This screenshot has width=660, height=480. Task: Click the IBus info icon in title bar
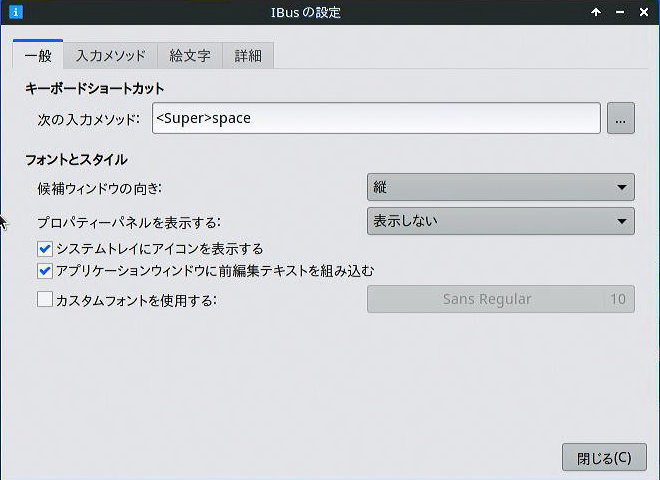coord(16,12)
